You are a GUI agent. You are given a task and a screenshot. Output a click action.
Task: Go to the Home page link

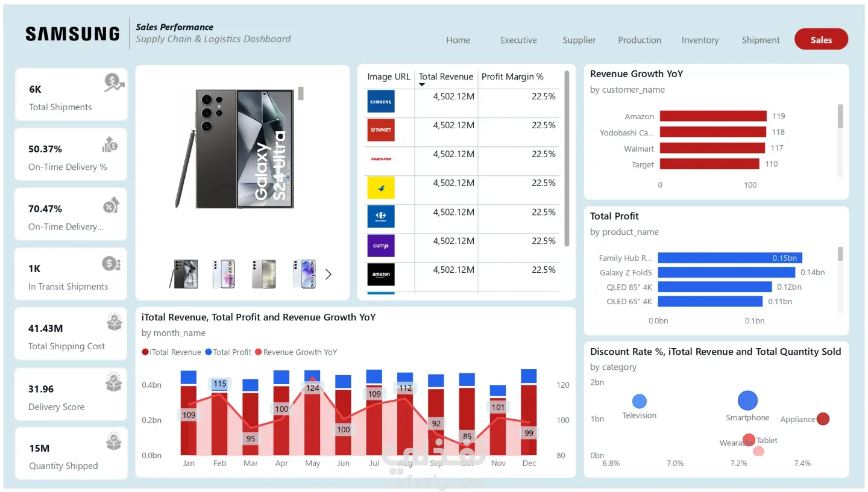click(458, 40)
